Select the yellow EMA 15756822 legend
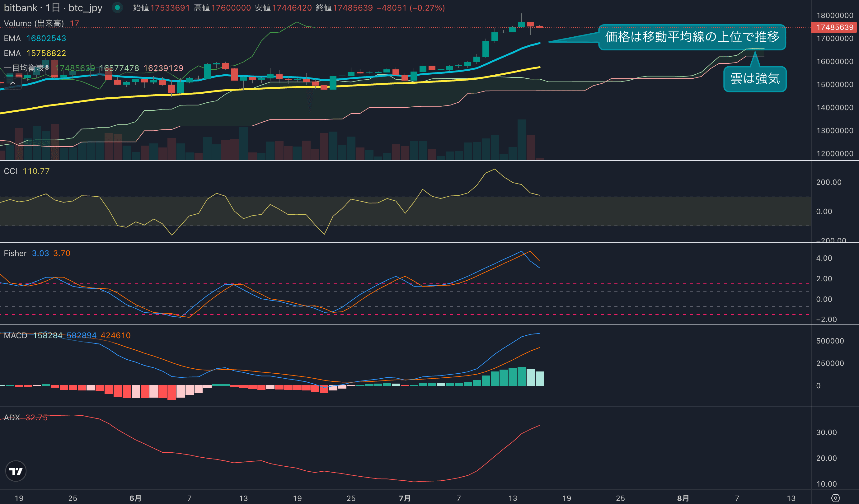Screen dimensions: 859x504 coord(35,53)
